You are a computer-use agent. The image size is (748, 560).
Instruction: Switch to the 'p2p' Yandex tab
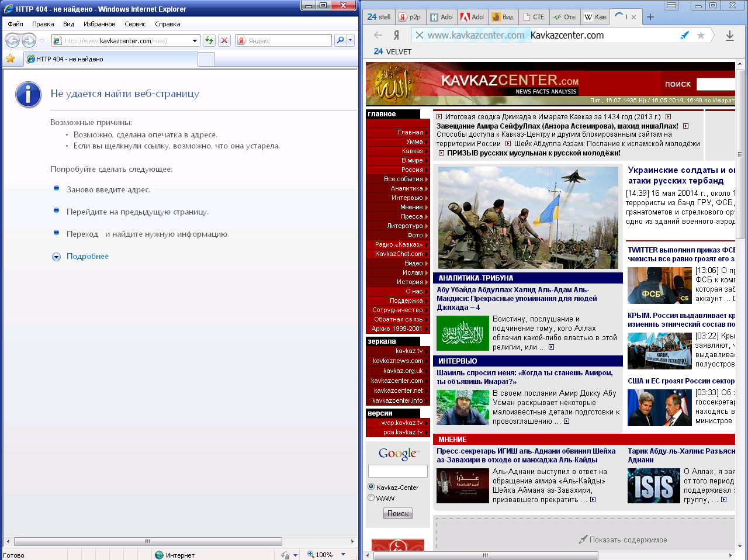[410, 17]
